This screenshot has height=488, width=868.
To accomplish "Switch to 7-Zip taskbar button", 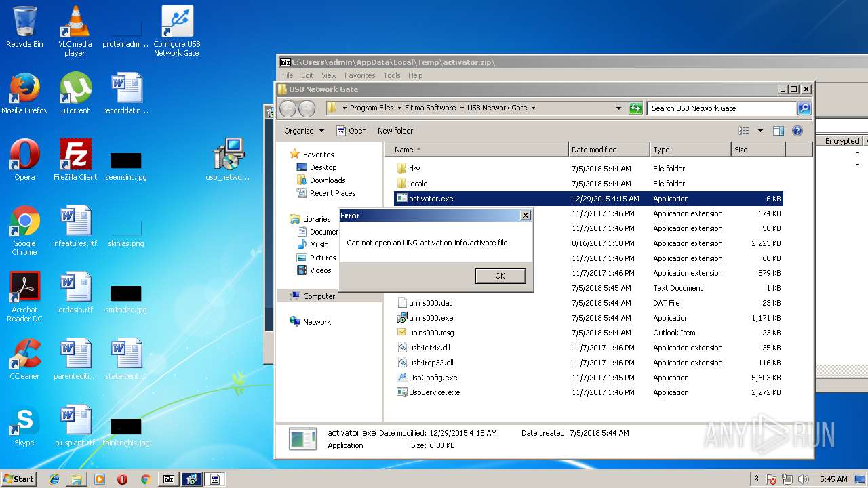I will pos(169,479).
